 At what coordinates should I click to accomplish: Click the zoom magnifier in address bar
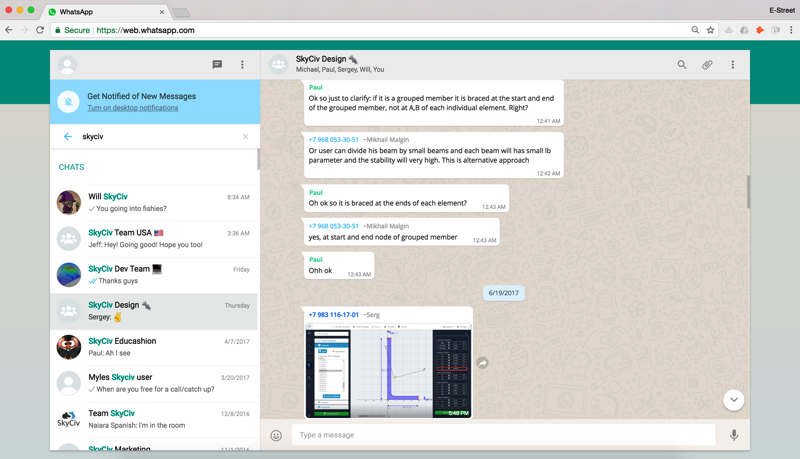pyautogui.click(x=695, y=30)
